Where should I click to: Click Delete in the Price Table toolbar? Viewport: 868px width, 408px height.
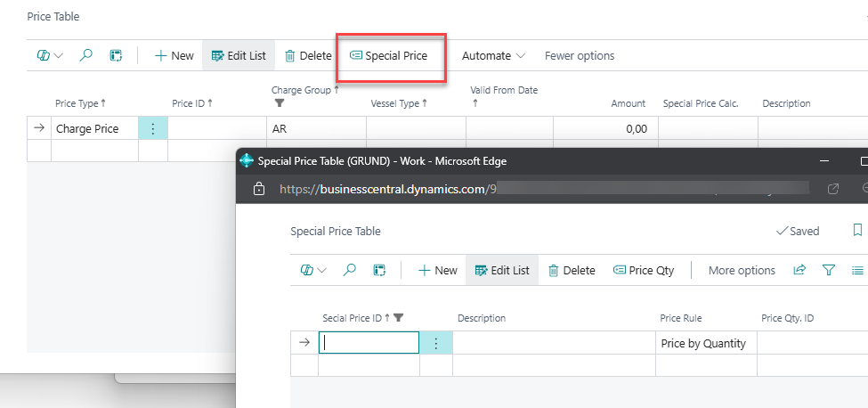pyautogui.click(x=307, y=55)
